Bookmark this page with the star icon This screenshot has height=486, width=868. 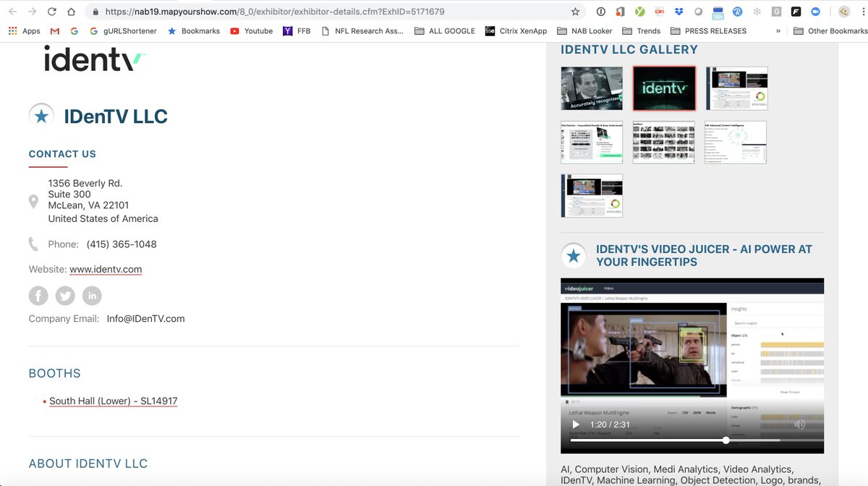pyautogui.click(x=575, y=12)
